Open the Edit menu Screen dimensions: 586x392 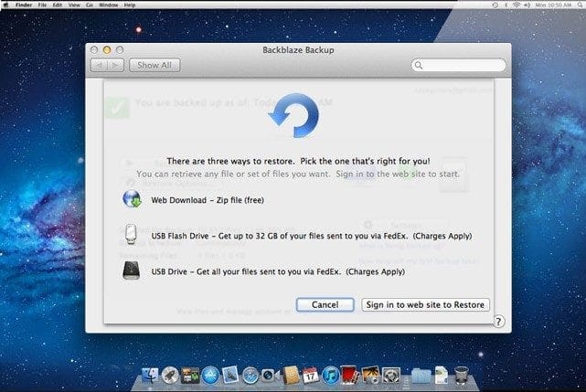(x=58, y=5)
